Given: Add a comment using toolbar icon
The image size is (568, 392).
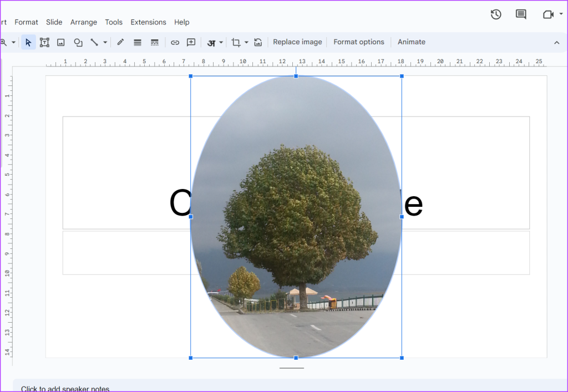Looking at the screenshot, I should (x=191, y=42).
